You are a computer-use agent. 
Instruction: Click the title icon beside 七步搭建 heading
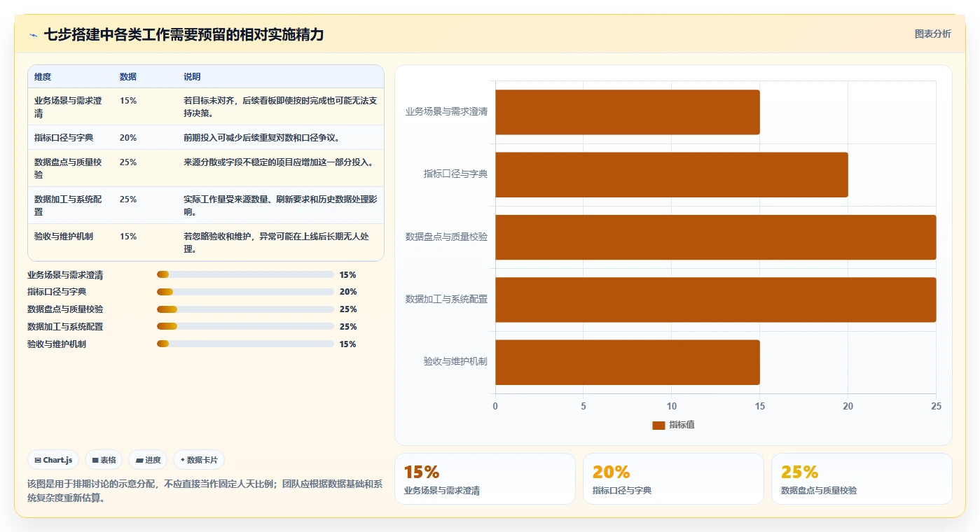click(33, 35)
